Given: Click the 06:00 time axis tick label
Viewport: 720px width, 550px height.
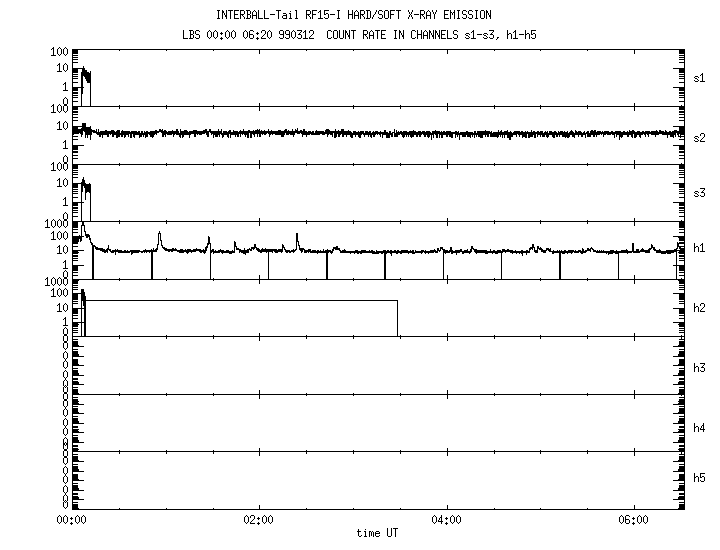Looking at the screenshot, I should (633, 520).
